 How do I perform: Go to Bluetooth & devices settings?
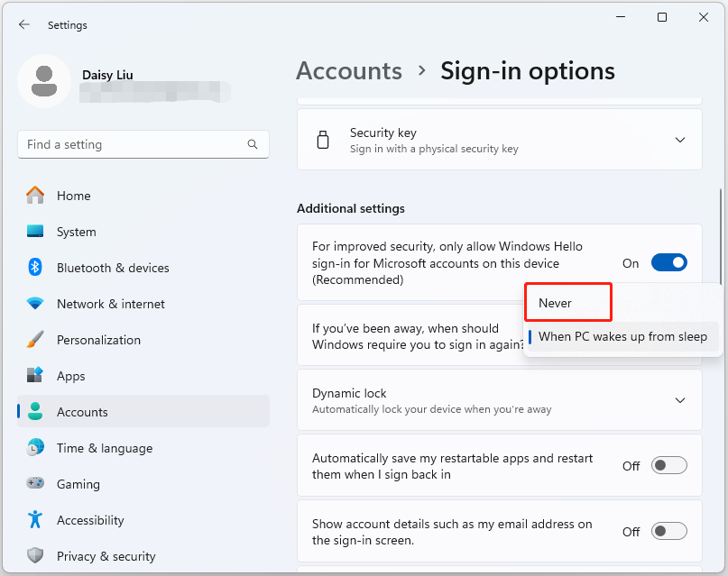[143, 268]
